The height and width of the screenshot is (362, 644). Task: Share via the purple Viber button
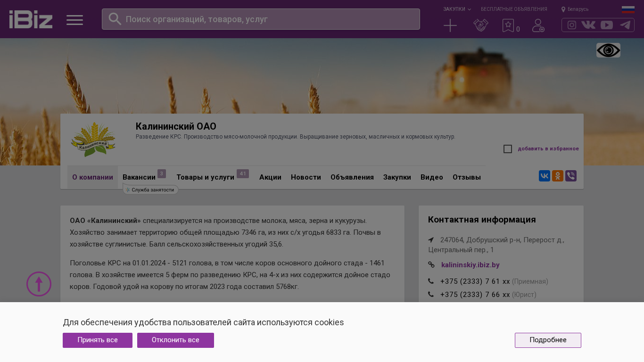coord(571,176)
